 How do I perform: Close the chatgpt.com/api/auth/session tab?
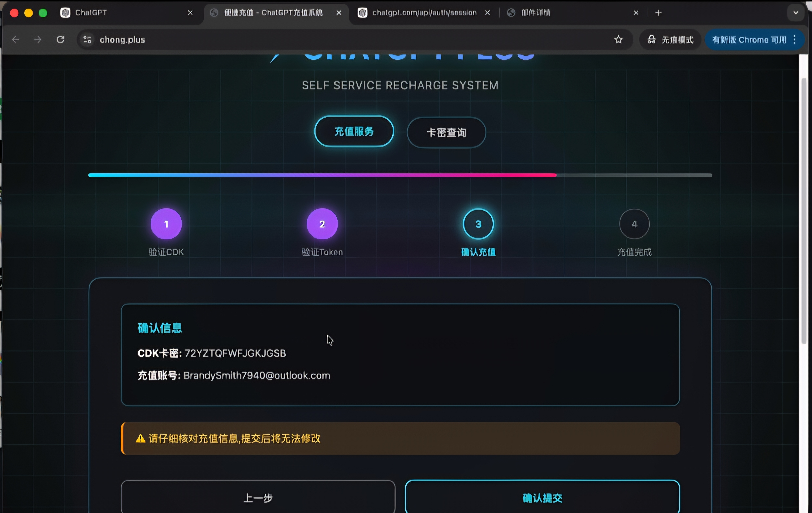tap(487, 13)
